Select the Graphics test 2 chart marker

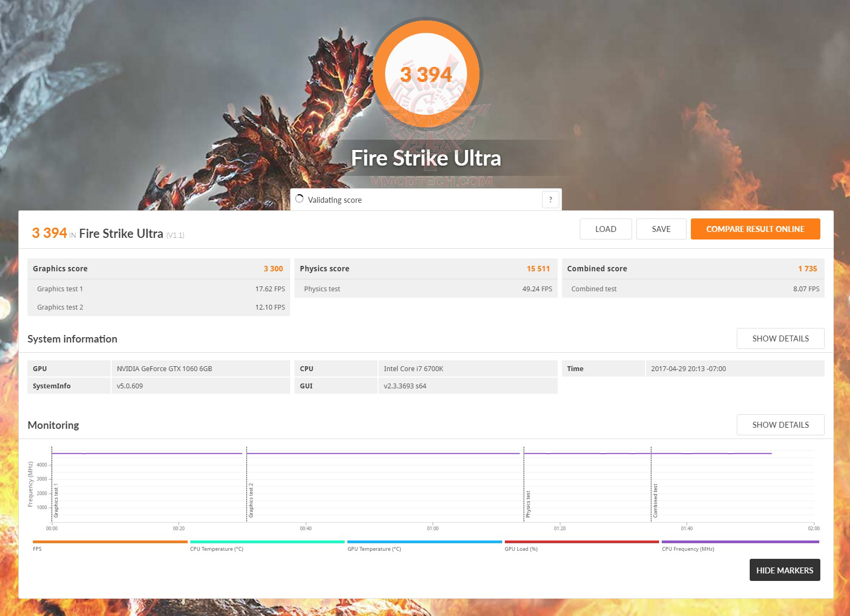point(251,501)
